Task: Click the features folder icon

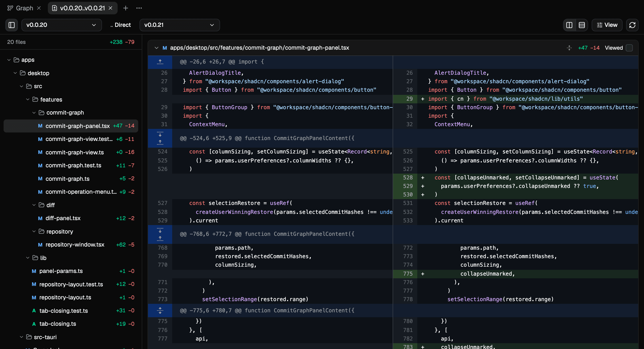Action: (35, 99)
